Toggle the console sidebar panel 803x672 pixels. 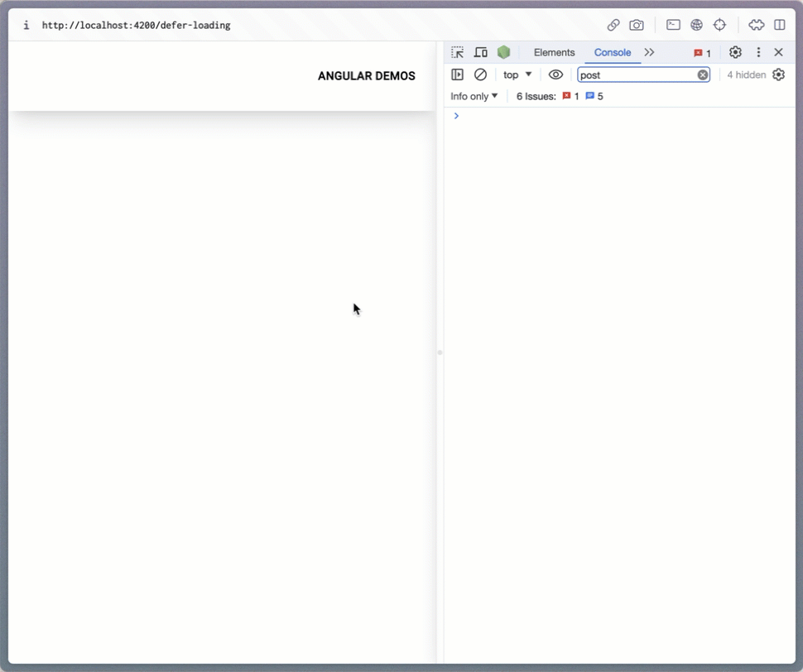(457, 74)
